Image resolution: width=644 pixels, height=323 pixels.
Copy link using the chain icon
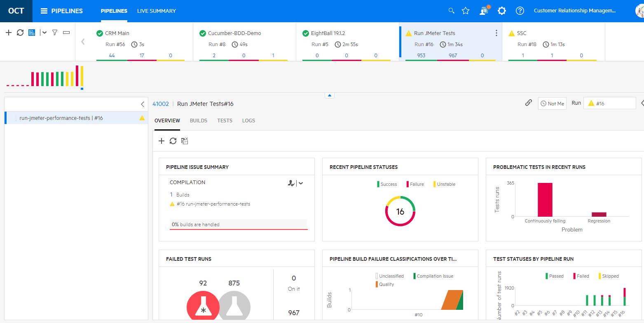(529, 103)
